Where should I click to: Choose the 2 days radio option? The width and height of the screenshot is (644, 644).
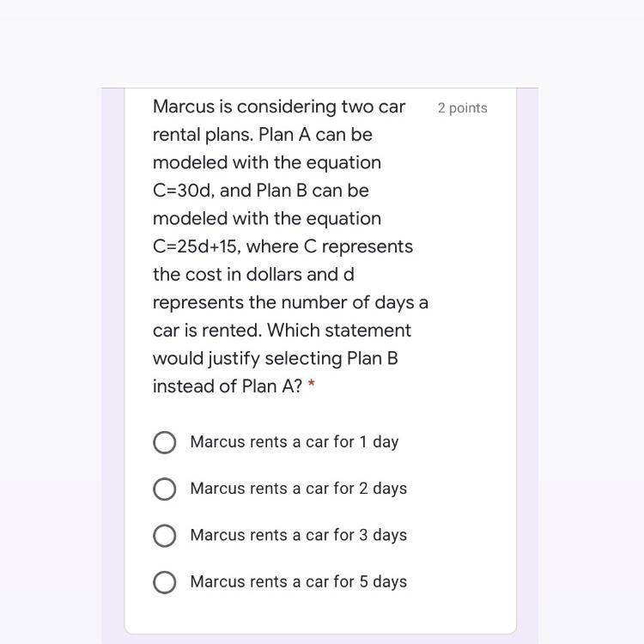(165, 489)
